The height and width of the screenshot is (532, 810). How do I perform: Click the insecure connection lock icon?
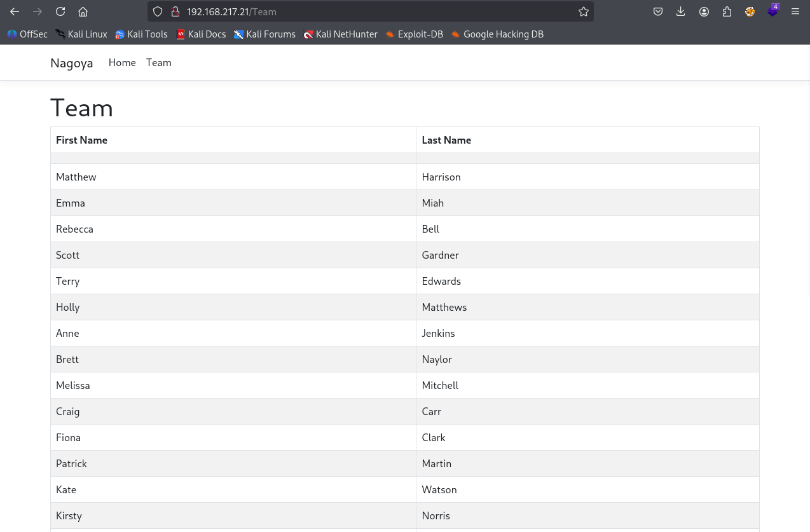pos(175,11)
